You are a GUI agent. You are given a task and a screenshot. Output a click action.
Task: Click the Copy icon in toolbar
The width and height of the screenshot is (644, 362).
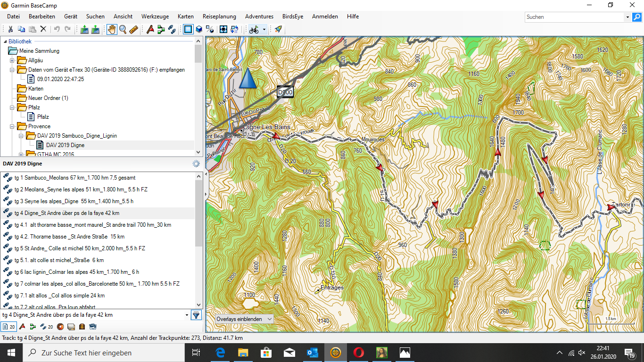click(22, 29)
